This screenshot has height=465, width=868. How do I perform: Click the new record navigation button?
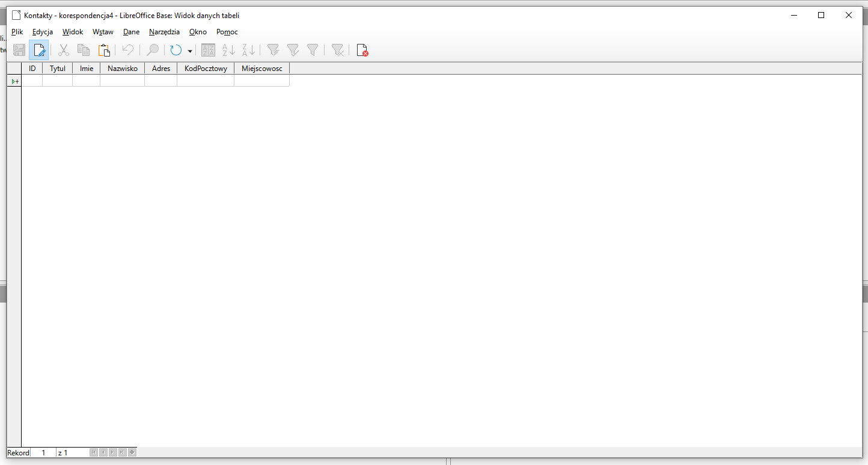132,452
